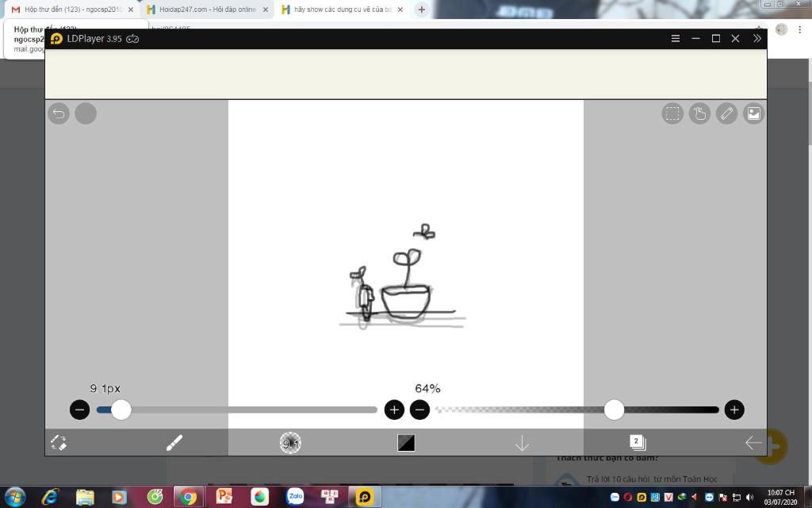Open the ruler tool

726,114
